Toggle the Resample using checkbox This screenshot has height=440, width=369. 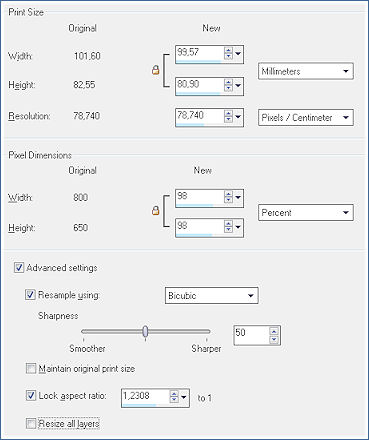click(x=30, y=295)
